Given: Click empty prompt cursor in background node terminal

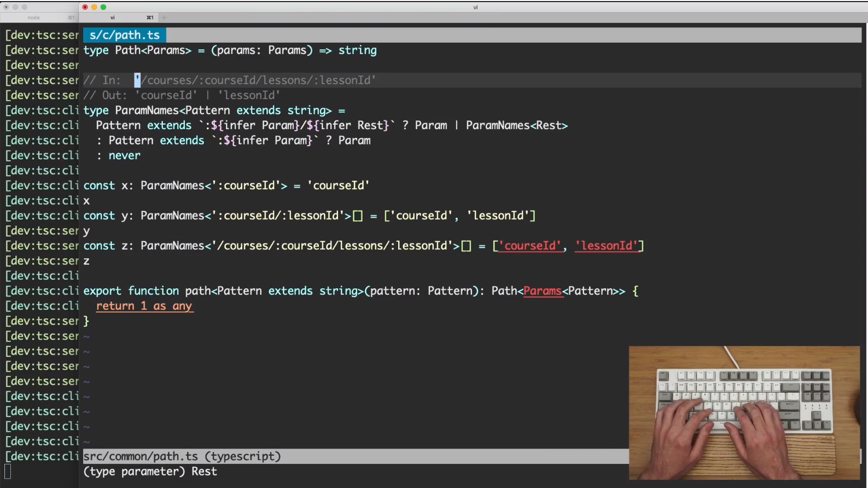Looking at the screenshot, I should click(8, 472).
